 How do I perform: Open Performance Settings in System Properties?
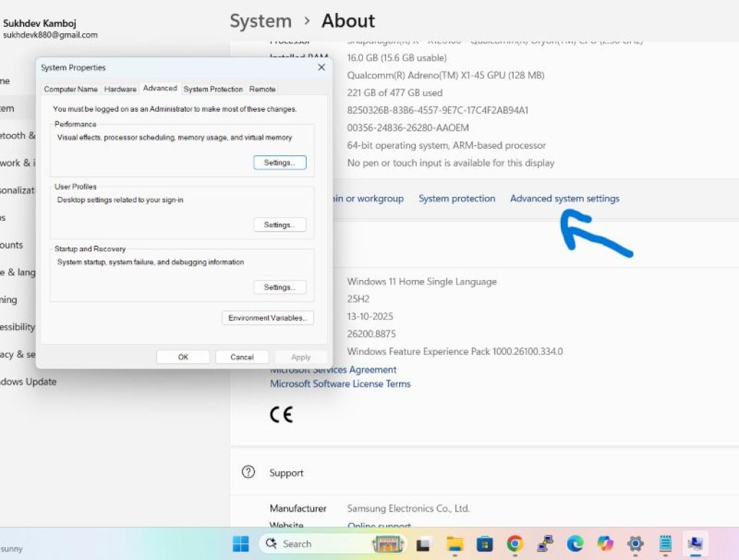pos(279,162)
